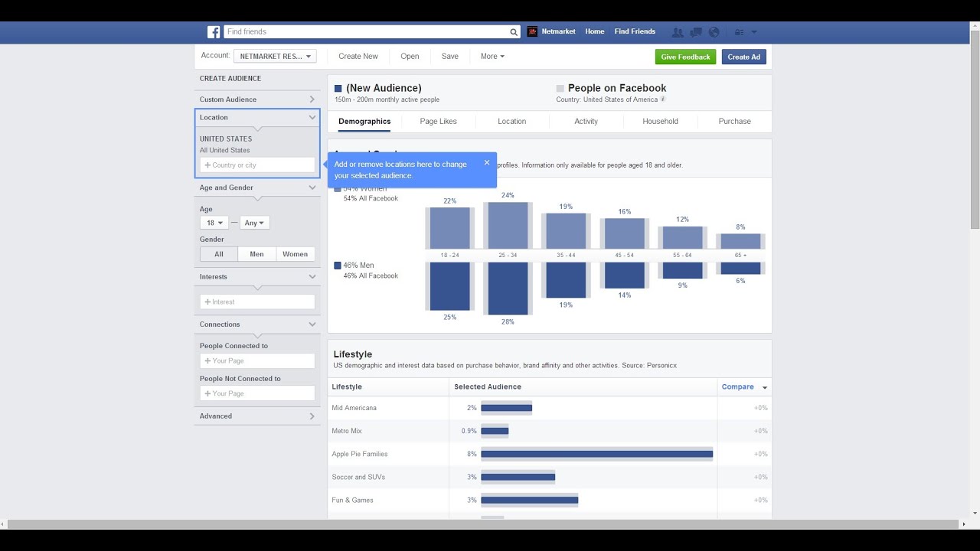Click the Mid Americana 2% bar

point(506,409)
